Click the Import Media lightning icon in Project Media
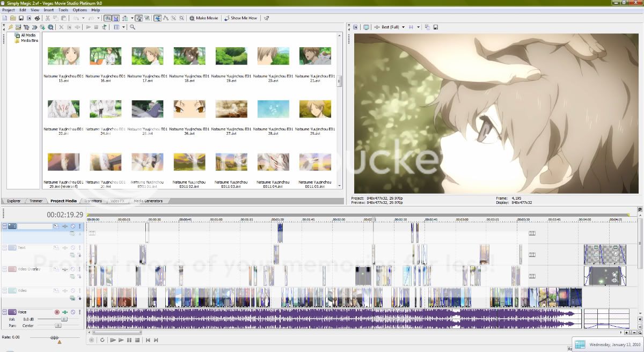The image size is (644, 352). [x=10, y=27]
